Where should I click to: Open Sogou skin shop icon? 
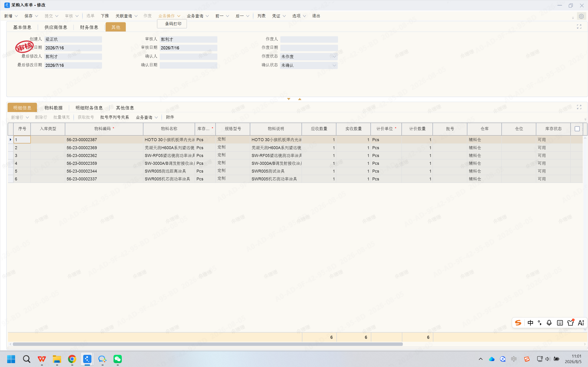point(570,322)
